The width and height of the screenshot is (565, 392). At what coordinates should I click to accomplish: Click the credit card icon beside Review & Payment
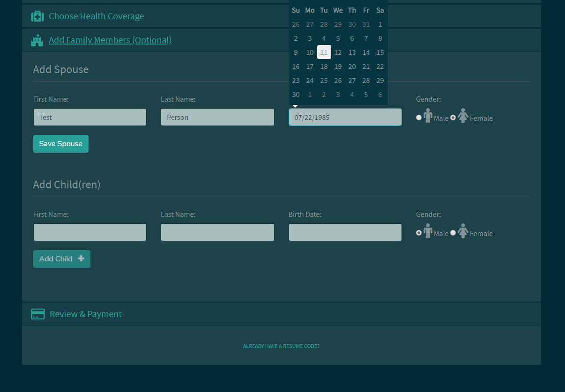point(38,314)
